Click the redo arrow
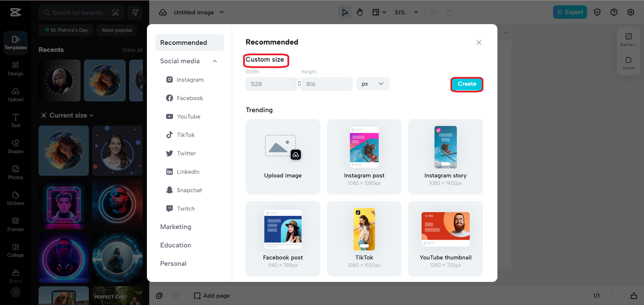 point(449,12)
